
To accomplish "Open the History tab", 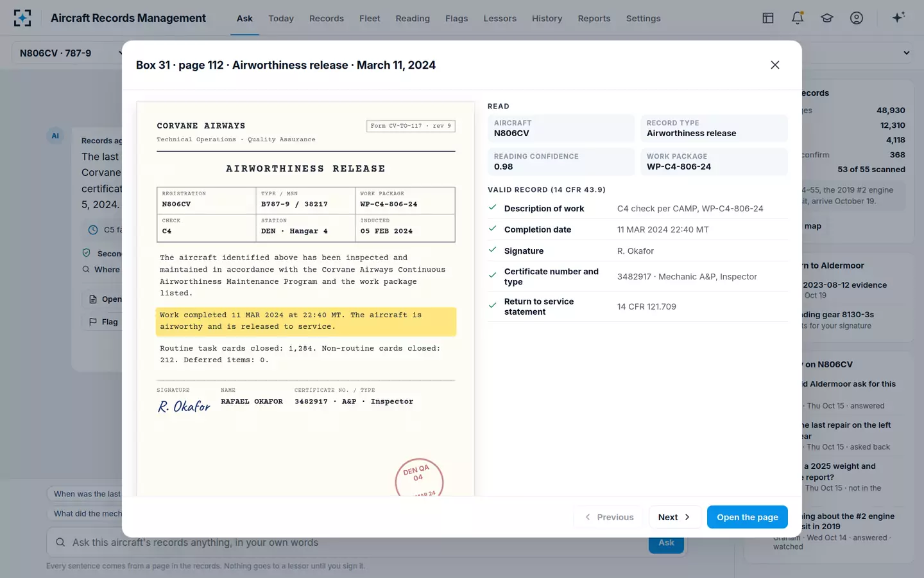I will 547,18.
